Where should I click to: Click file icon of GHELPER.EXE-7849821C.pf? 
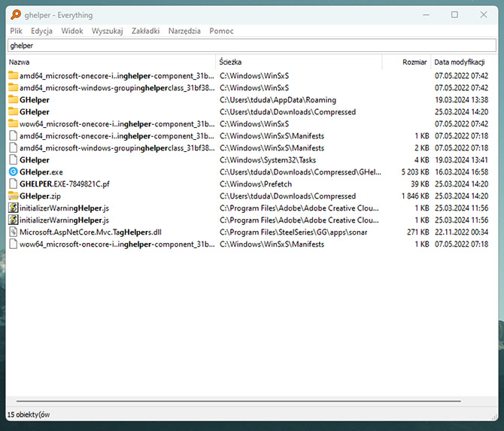(x=13, y=184)
